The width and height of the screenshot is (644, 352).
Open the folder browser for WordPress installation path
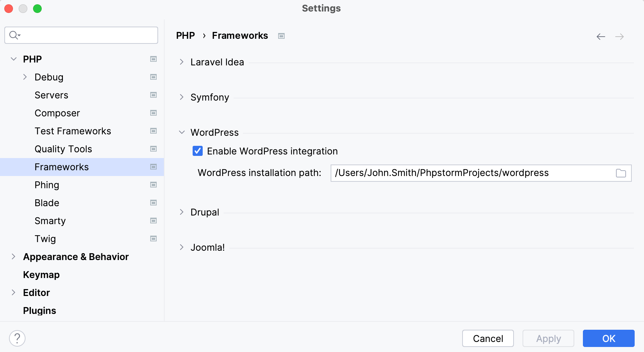[621, 173]
